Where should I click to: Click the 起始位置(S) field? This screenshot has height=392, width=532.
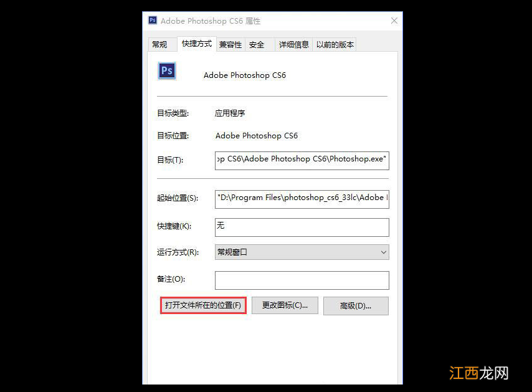[302, 199]
